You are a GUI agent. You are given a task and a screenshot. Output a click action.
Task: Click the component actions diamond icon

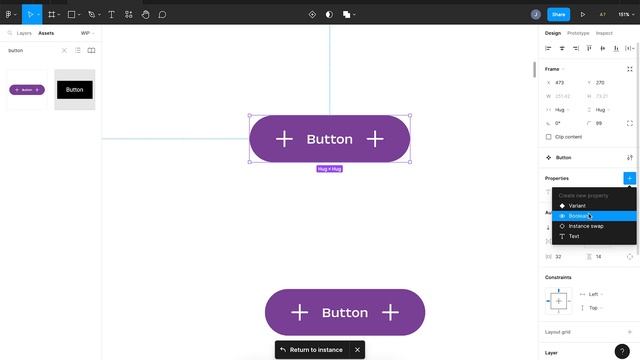tap(312, 14)
